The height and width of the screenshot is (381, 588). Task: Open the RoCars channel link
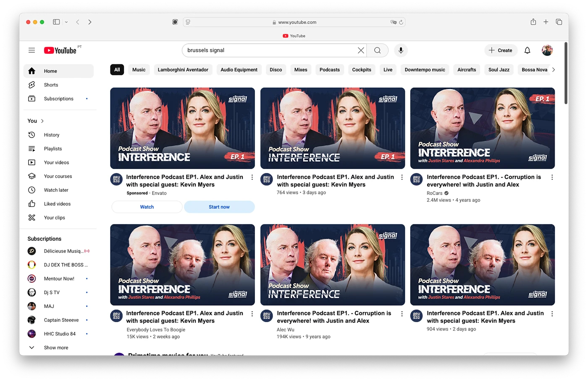435,193
